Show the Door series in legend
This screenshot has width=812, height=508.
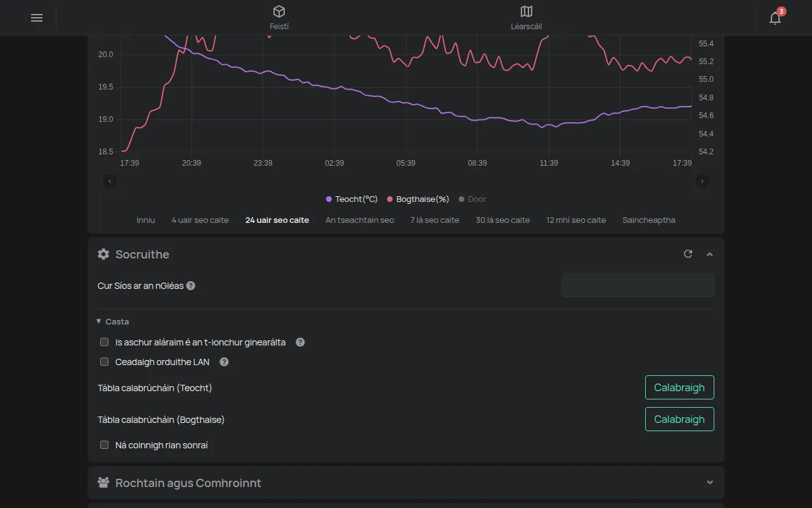click(x=473, y=199)
